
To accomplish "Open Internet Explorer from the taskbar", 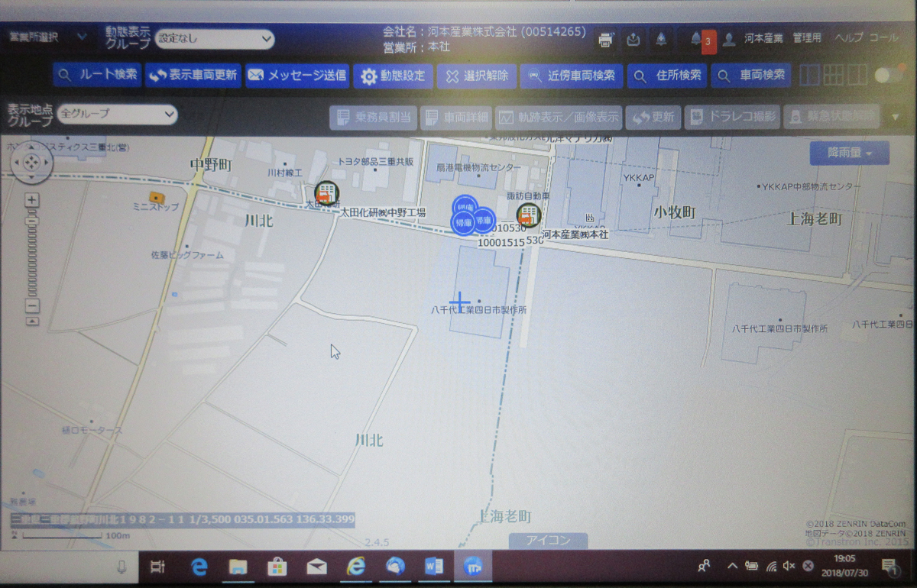I will click(x=355, y=566).
